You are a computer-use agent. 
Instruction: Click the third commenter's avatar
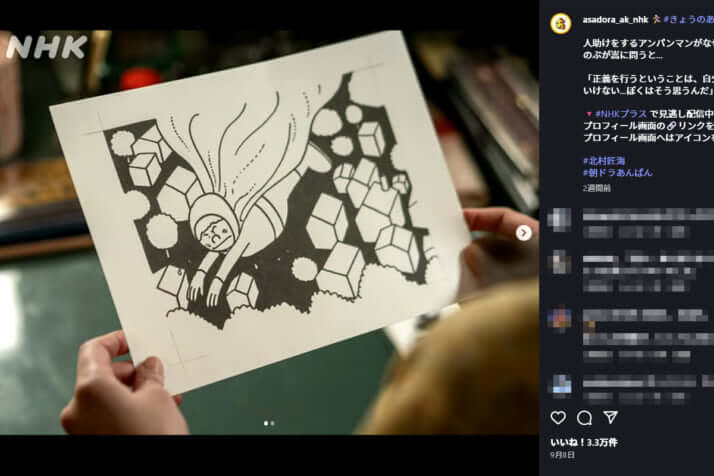561,320
